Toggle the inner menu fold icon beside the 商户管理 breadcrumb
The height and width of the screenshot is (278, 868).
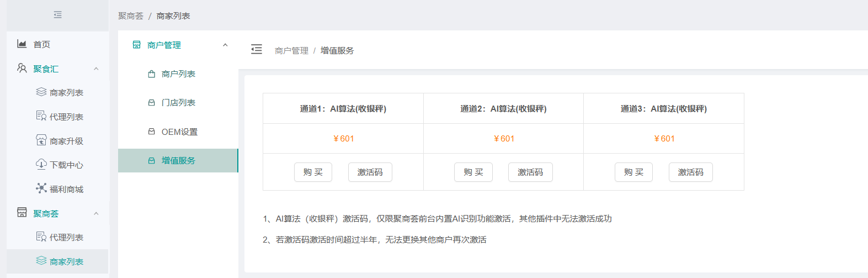pos(257,50)
